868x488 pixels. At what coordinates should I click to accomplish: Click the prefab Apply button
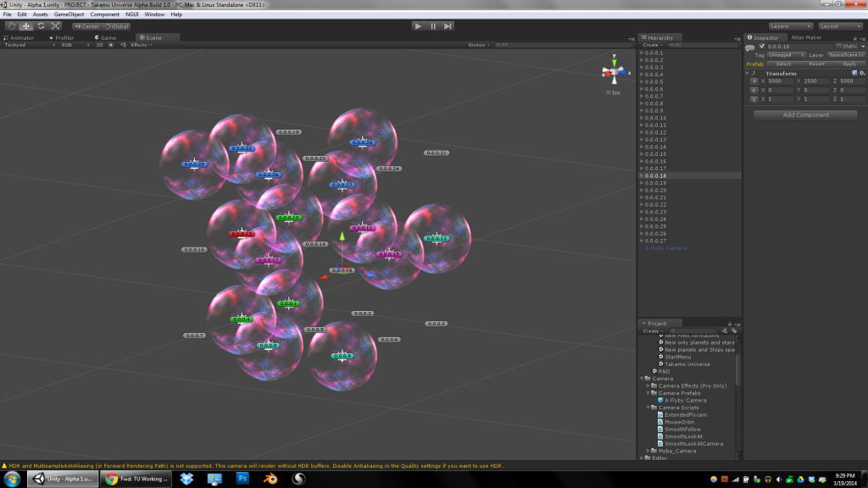849,64
